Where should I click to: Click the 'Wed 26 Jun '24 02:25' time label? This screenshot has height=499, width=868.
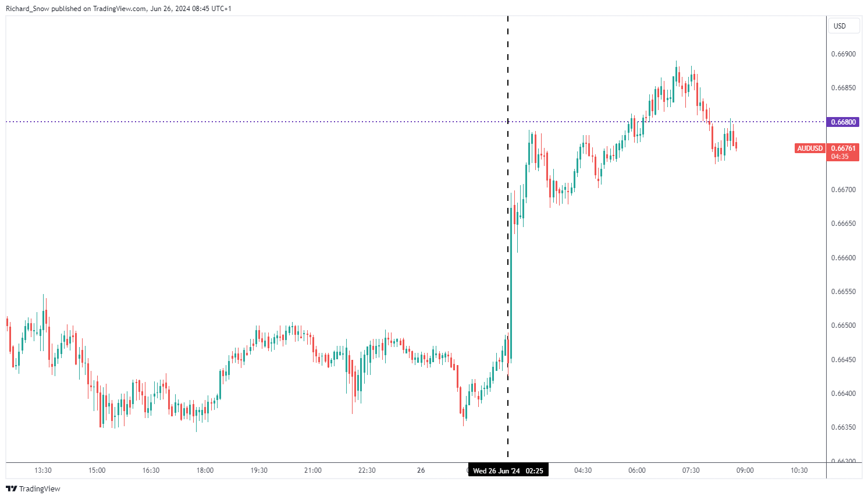508,470
